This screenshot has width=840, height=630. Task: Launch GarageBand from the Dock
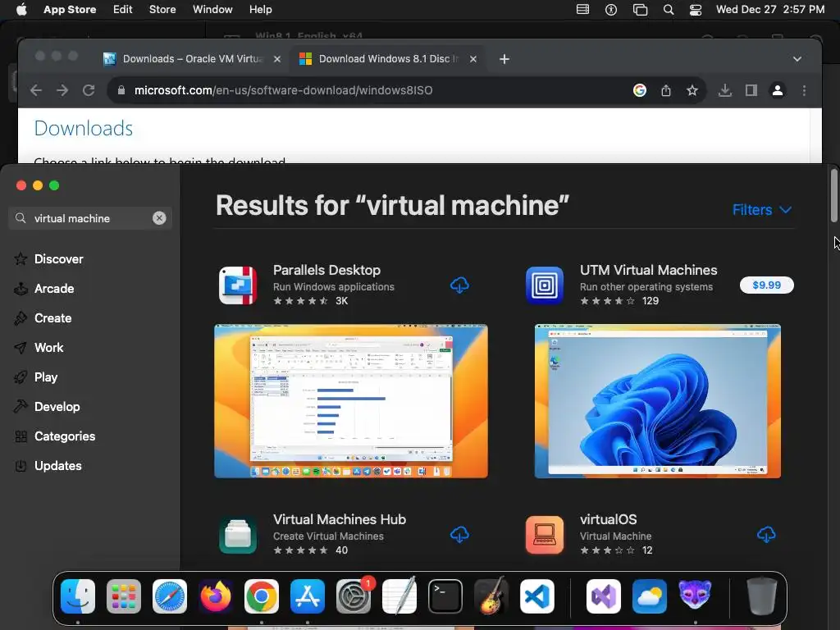pyautogui.click(x=491, y=596)
